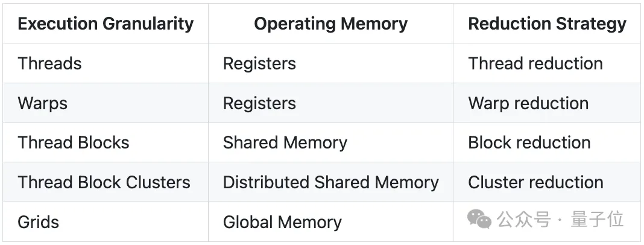The image size is (644, 245).
Task: Click the Thread Block Clusters cell
Action: pyautogui.click(x=104, y=182)
